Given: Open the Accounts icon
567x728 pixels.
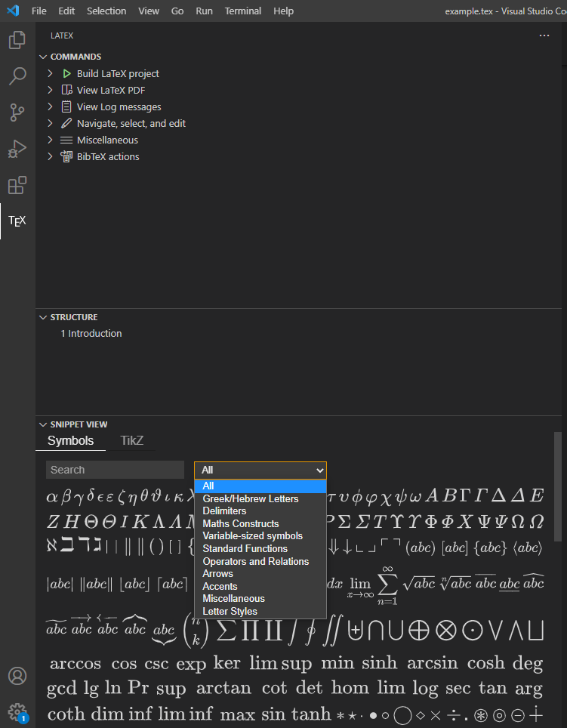Looking at the screenshot, I should (x=17, y=676).
